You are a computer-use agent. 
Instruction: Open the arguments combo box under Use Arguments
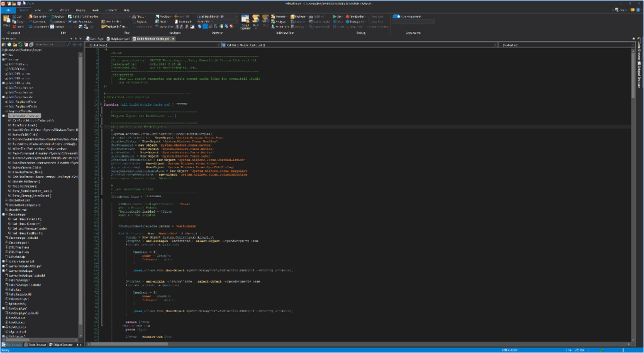click(413, 21)
